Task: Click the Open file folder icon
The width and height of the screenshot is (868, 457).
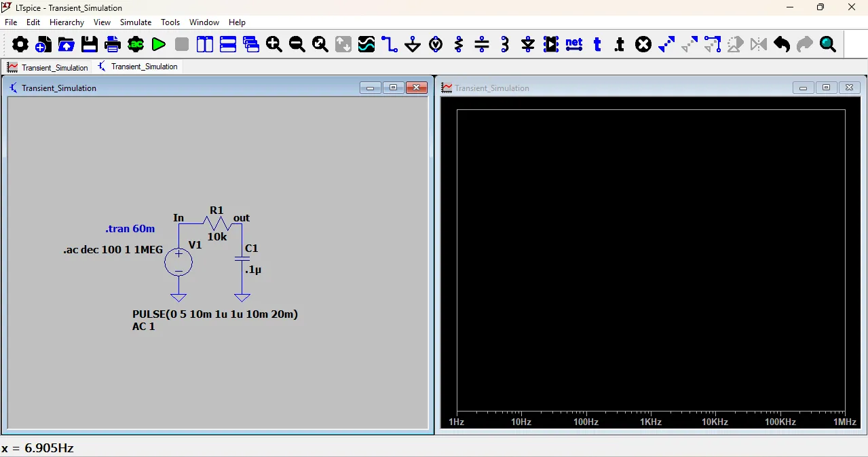Action: point(67,45)
